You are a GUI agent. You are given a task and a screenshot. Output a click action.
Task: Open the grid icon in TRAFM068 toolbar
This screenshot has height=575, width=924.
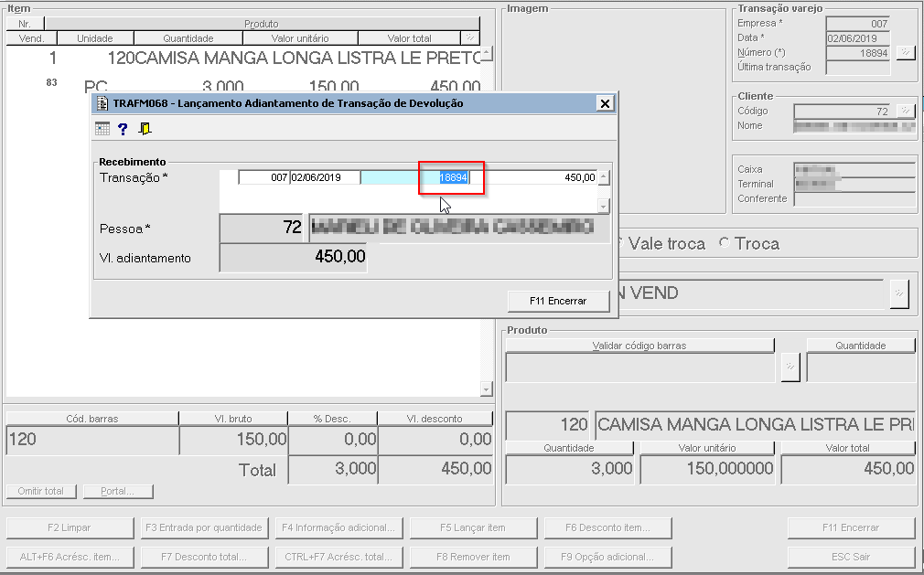pos(102,128)
